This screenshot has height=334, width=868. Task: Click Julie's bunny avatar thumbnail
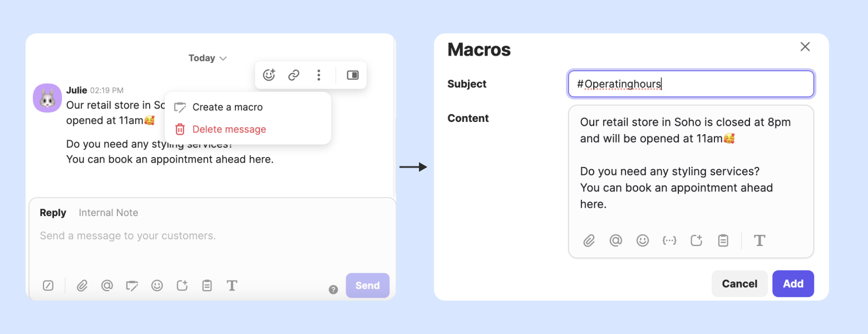(x=47, y=99)
